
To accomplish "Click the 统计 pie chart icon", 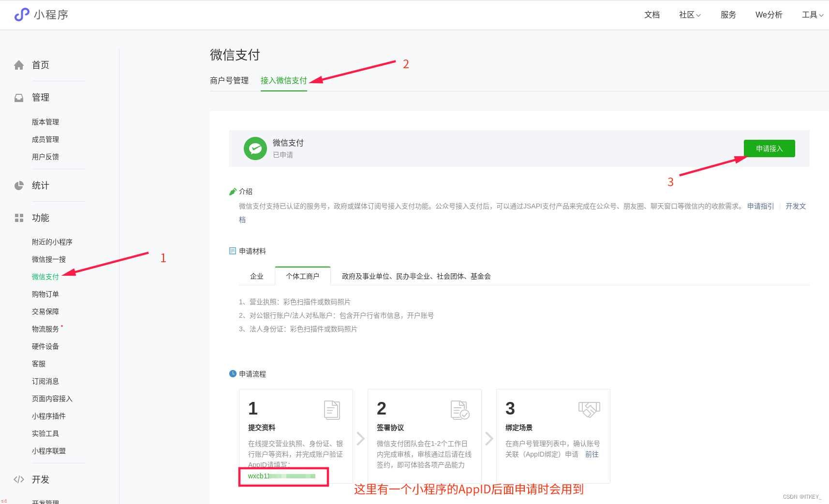I will (19, 186).
